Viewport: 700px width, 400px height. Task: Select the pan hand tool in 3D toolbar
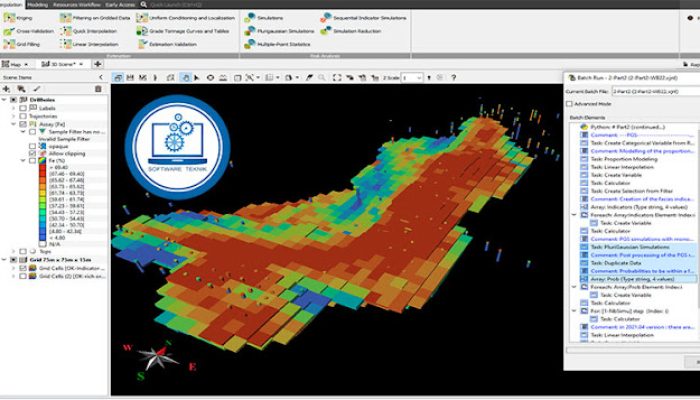(x=184, y=78)
